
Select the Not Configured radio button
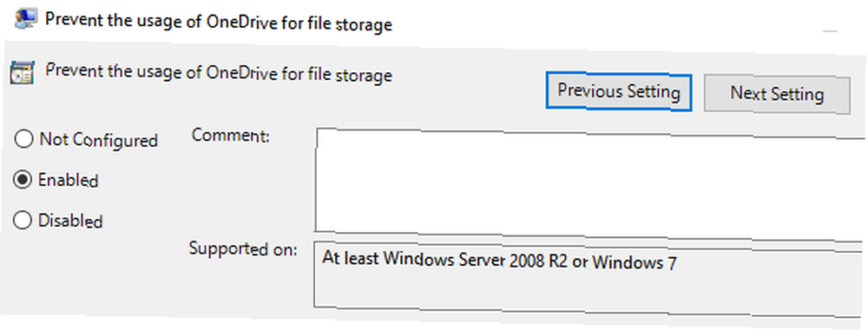tap(23, 139)
